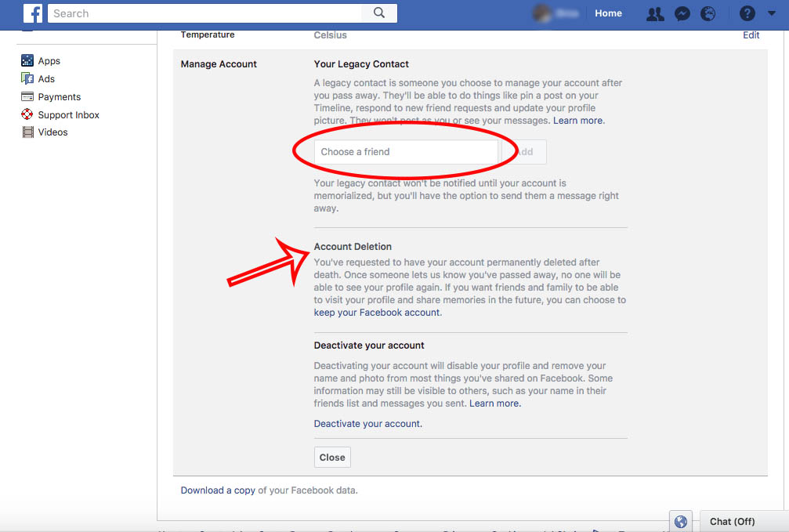Image resolution: width=789 pixels, height=532 pixels.
Task: Click keep your Facebook account link
Action: tap(377, 313)
